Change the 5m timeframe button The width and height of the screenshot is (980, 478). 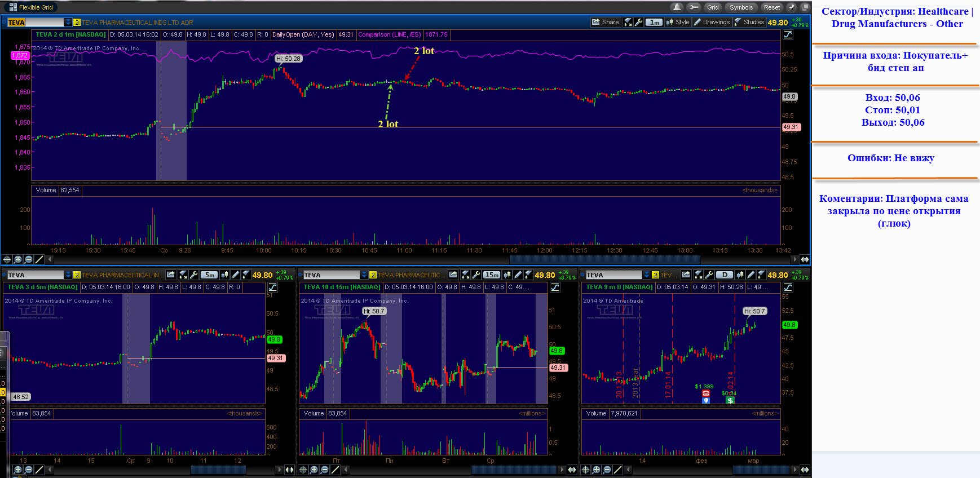tap(209, 275)
